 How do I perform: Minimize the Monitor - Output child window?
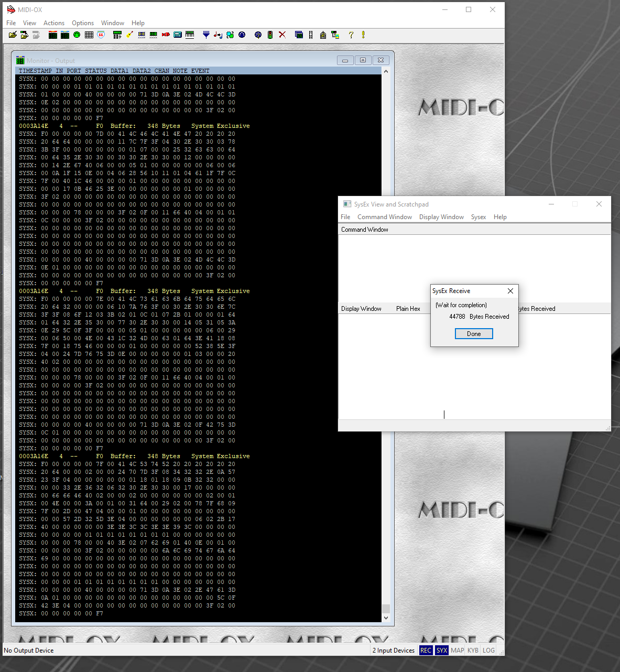[x=345, y=60]
